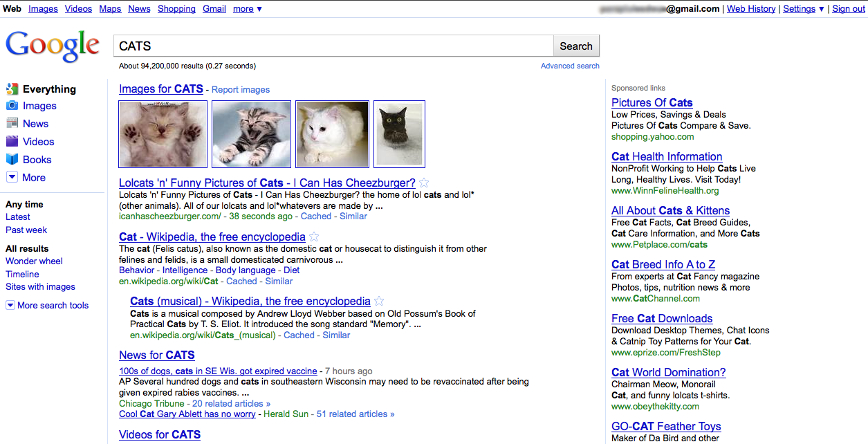The width and height of the screenshot is (868, 444).
Task: Open cached version of icanhascheezburger result
Action: 316,216
